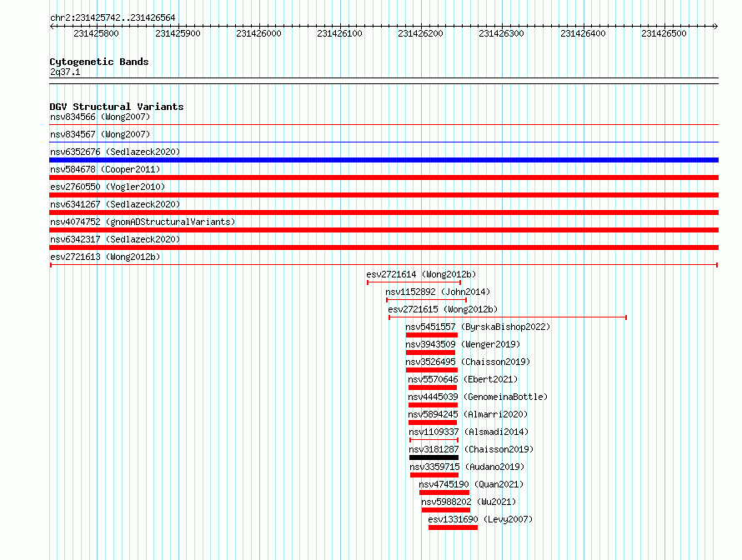
Task: Click the nsv6342317 (Sedlazeck2020) label
Action: click(115, 239)
